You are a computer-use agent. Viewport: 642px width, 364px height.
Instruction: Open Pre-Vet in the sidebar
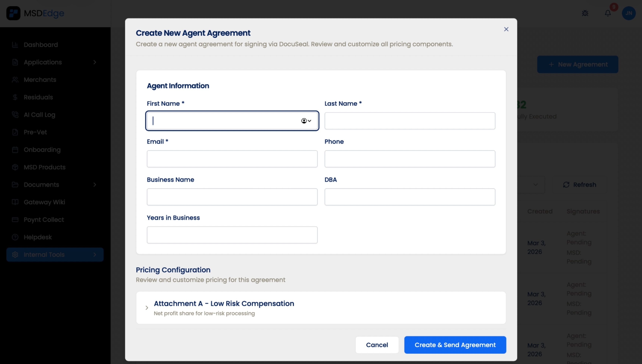point(35,132)
